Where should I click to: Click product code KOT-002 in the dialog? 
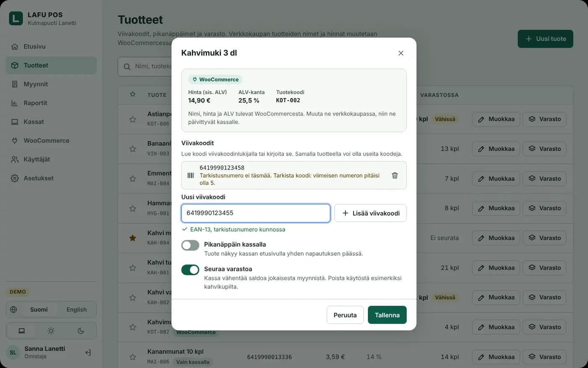[288, 101]
